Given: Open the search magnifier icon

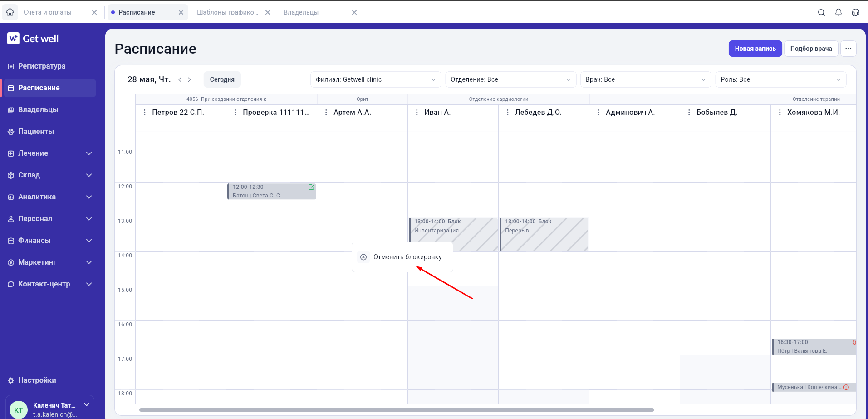Looking at the screenshot, I should pyautogui.click(x=821, y=13).
